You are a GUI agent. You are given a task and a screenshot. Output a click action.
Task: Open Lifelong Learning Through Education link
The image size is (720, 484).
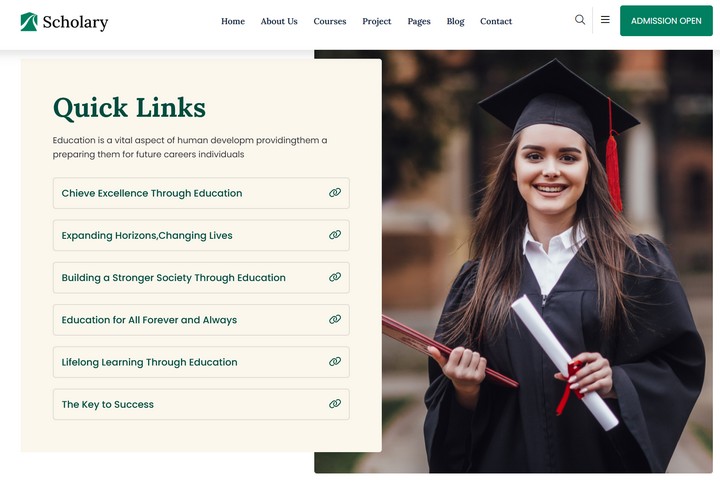click(x=201, y=362)
